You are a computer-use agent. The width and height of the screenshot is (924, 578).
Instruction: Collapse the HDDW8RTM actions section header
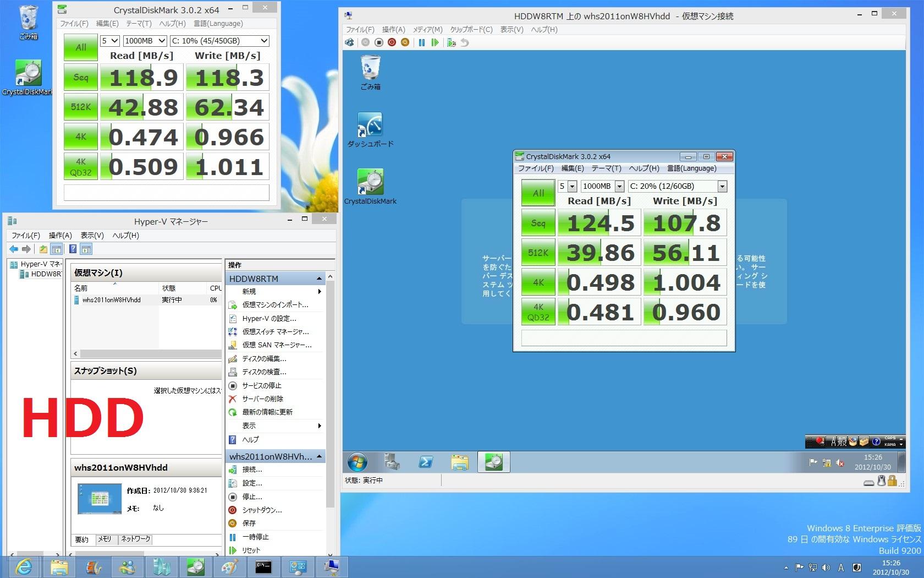[x=319, y=279]
